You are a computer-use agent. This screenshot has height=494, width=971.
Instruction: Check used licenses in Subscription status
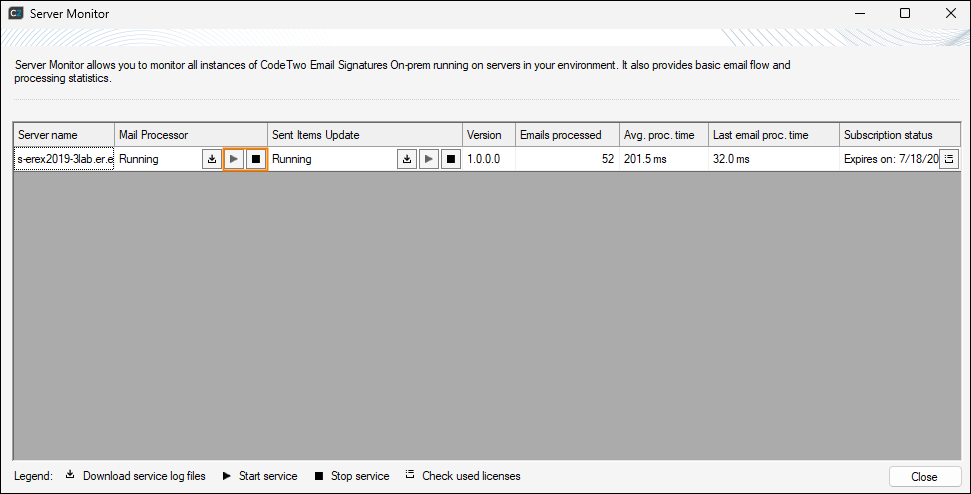[x=949, y=159]
